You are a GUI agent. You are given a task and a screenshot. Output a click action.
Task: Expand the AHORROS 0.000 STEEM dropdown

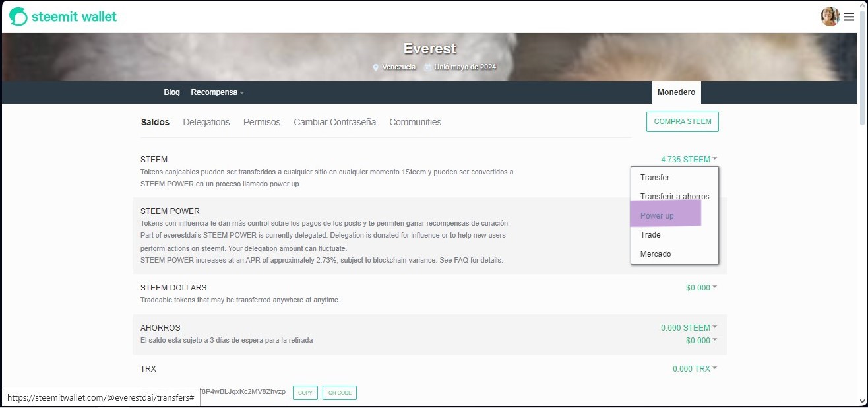coord(689,327)
